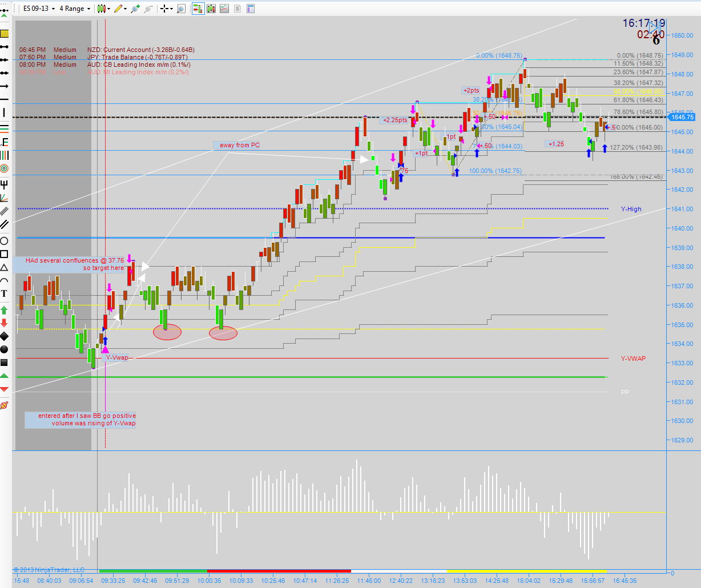Click the '23.60% (1647.87)' Fibonacci label
701x588 pixels.
638,72
